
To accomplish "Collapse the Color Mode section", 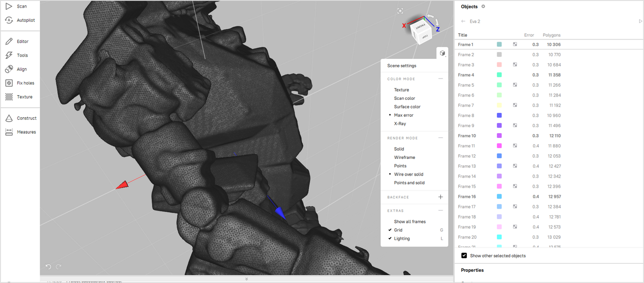I will [440, 79].
